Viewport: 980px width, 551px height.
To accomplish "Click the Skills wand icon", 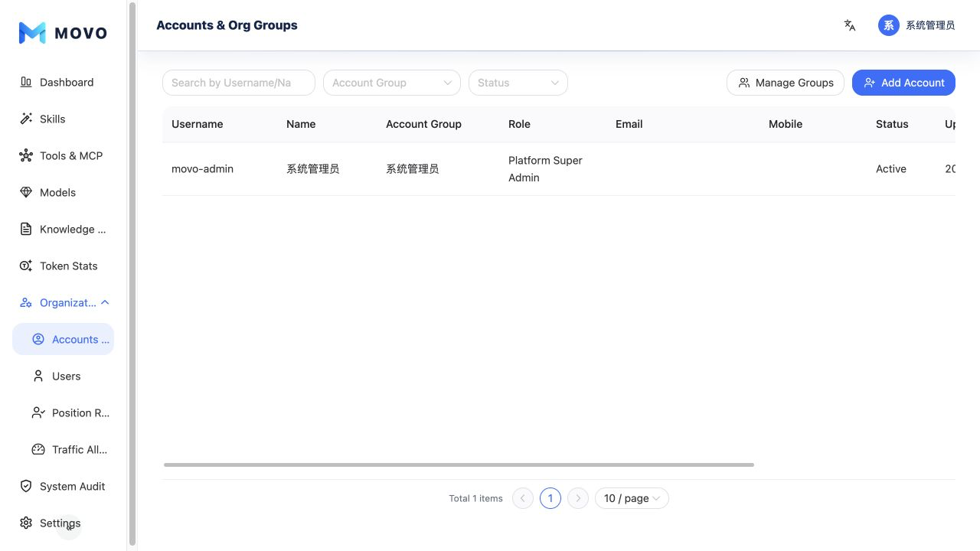I will 26,119.
